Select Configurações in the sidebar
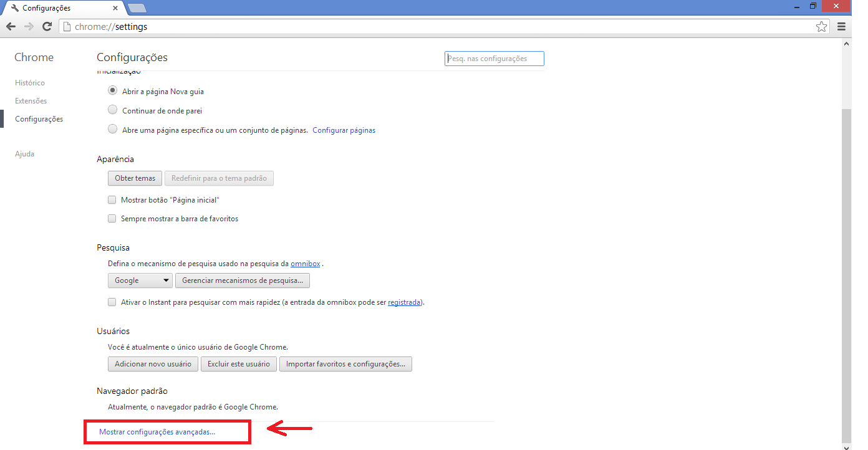 (39, 119)
